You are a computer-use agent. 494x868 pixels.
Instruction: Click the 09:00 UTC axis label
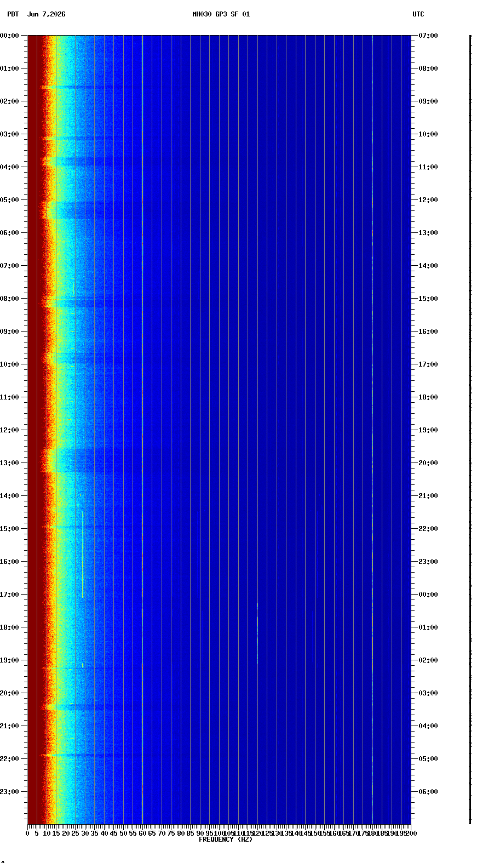pos(428,101)
